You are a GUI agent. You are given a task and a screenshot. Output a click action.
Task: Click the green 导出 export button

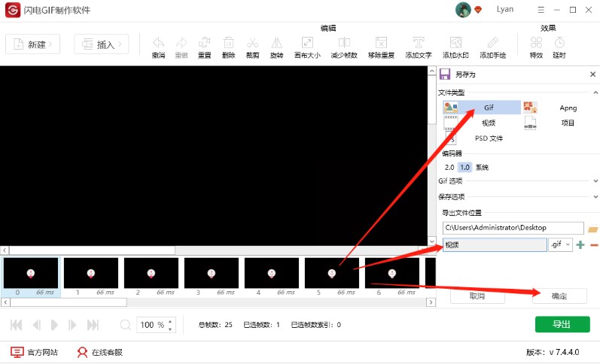562,324
